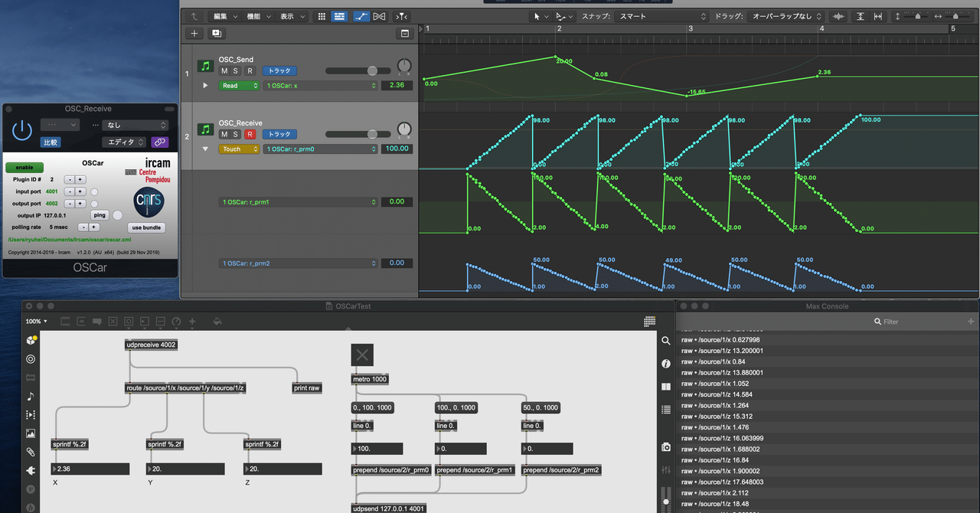Solo the OSC_Receive track
Image resolution: width=980 pixels, height=513 pixels.
pyautogui.click(x=234, y=134)
